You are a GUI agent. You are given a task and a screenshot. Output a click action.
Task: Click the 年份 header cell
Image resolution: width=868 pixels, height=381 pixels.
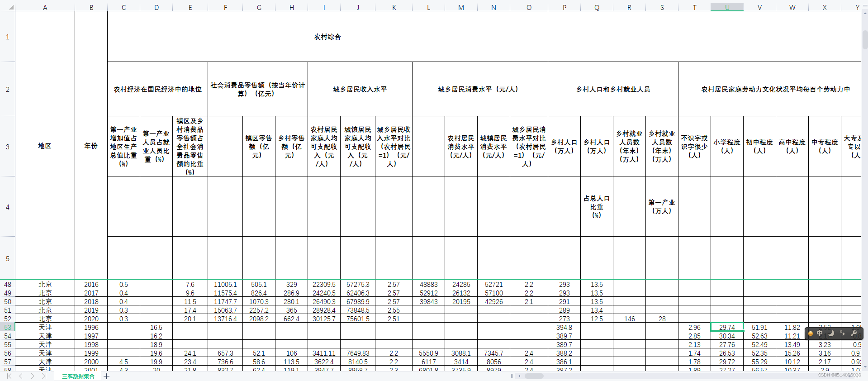tap(91, 146)
